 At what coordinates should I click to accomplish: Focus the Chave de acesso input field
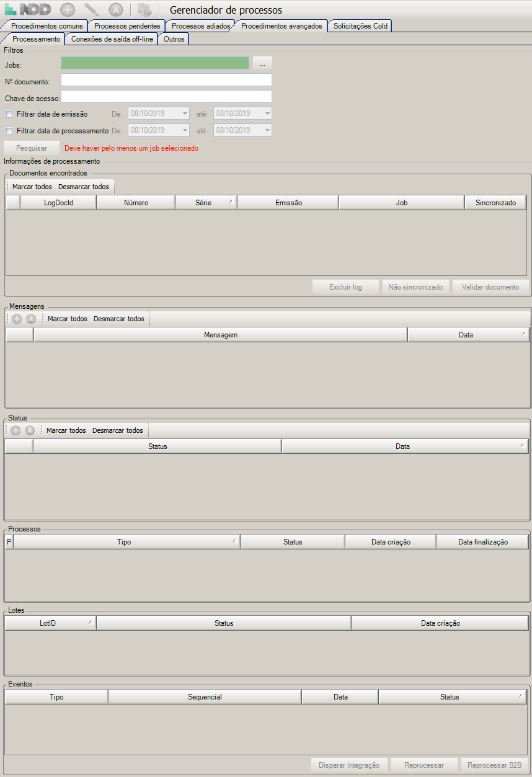point(166,97)
